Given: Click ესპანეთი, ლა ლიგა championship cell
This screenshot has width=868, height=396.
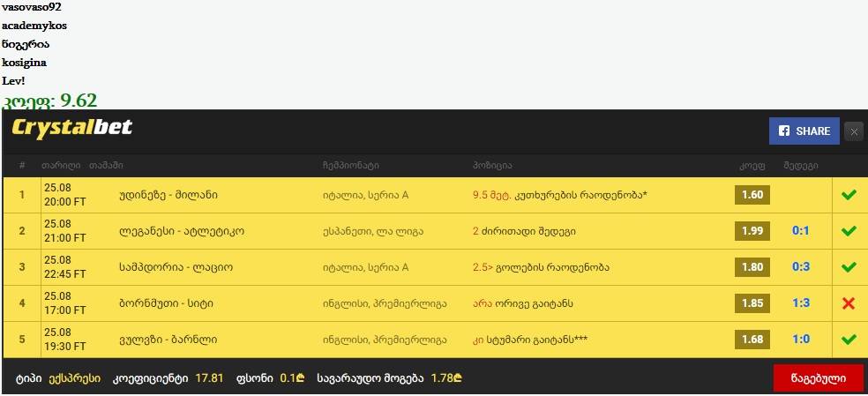Looking at the screenshot, I should coord(373,231).
